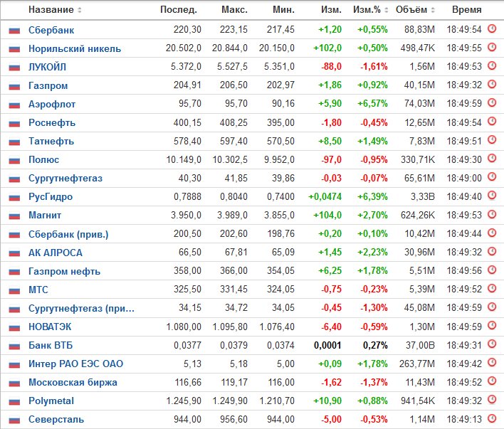Open the ЛУКОЙЛ stock link
Image resolution: width=504 pixels, height=429 pixels.
tap(47, 67)
